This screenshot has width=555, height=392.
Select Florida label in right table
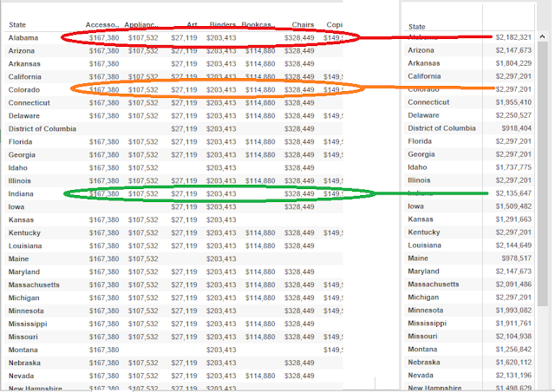coord(420,141)
